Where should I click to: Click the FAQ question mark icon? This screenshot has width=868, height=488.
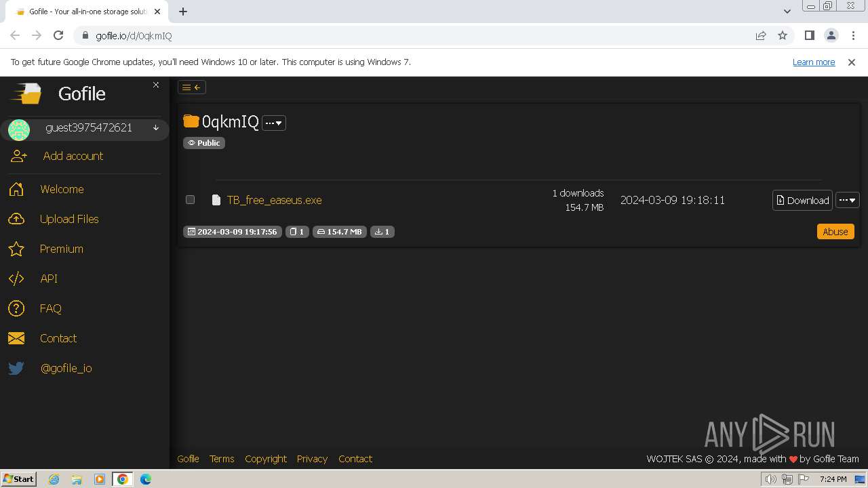click(x=16, y=308)
